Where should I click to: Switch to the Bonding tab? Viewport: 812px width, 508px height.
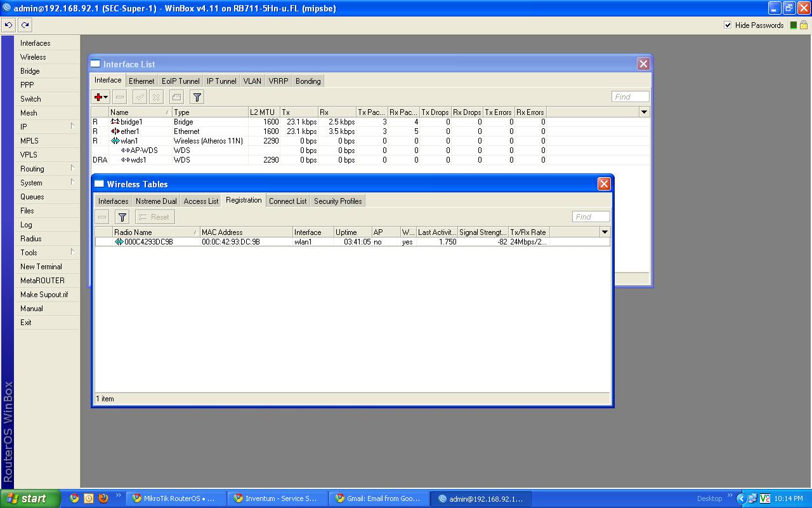[308, 81]
